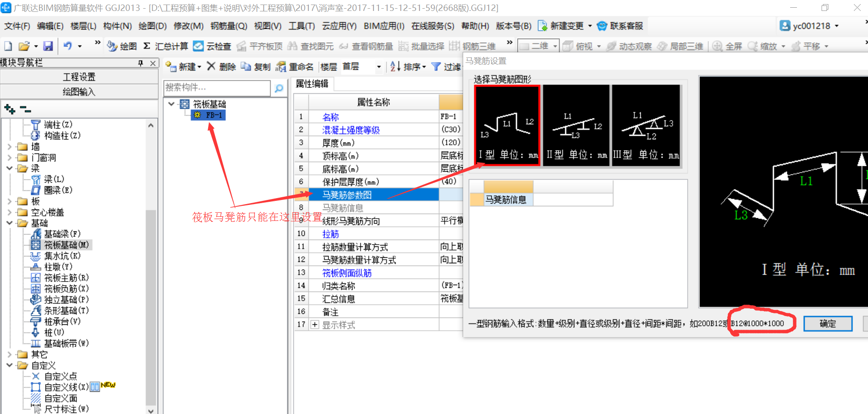
Task: Open the 钢筋量(Q) menu
Action: click(x=229, y=26)
